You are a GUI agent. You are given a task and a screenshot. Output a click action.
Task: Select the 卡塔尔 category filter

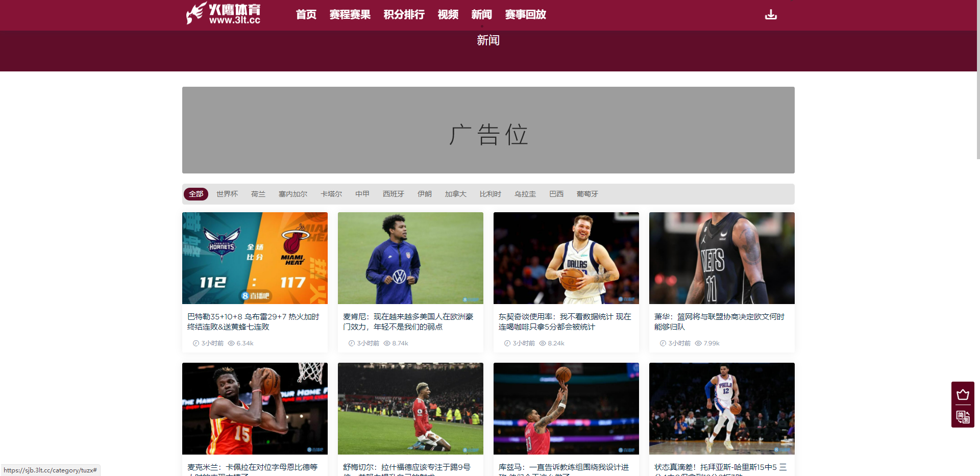(331, 194)
